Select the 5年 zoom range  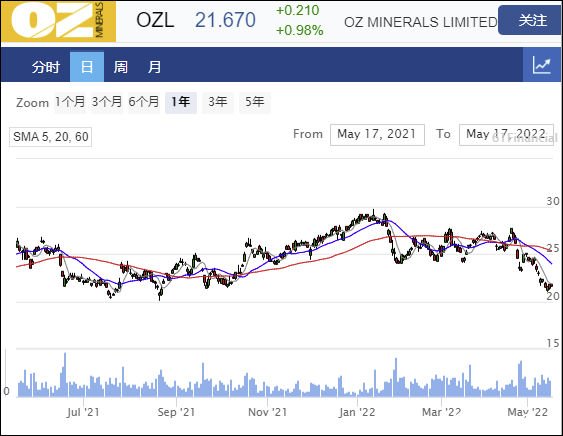click(255, 102)
